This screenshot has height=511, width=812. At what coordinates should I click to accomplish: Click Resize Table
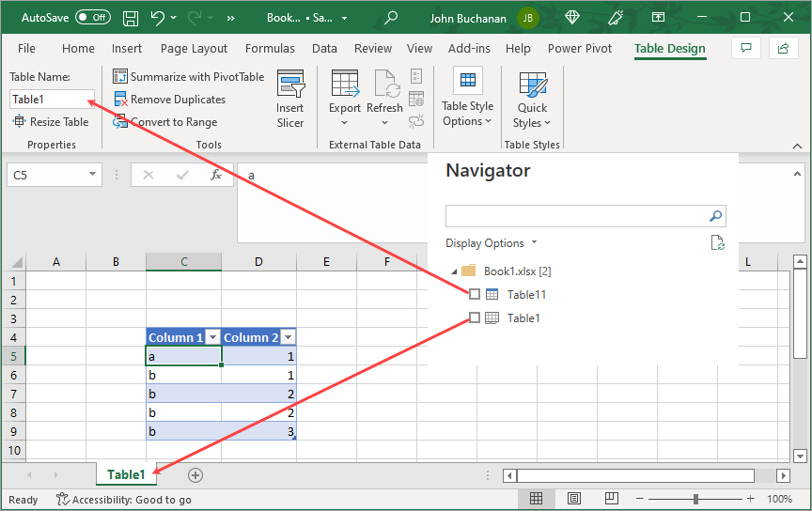tap(51, 122)
